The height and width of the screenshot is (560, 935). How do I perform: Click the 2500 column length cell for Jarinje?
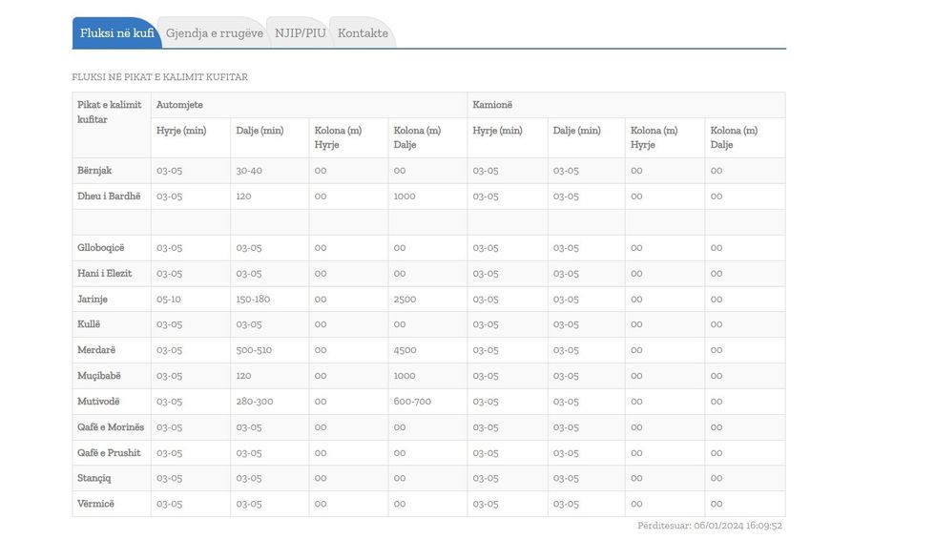pos(405,299)
